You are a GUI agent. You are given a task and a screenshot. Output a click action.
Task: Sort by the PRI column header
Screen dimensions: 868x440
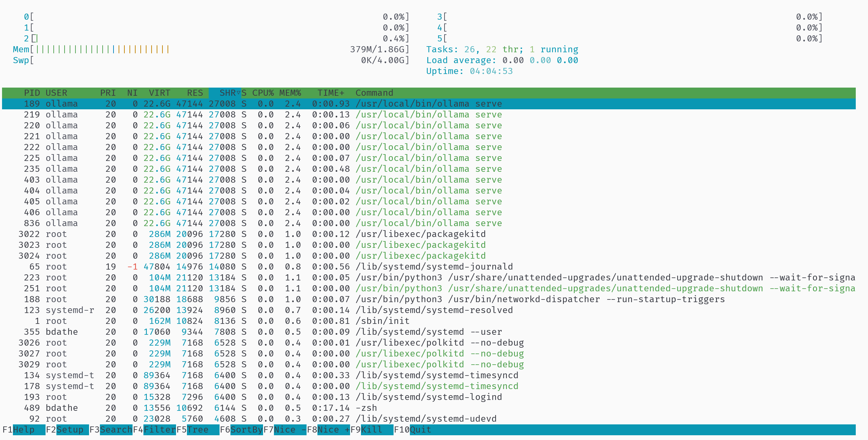[x=108, y=93]
